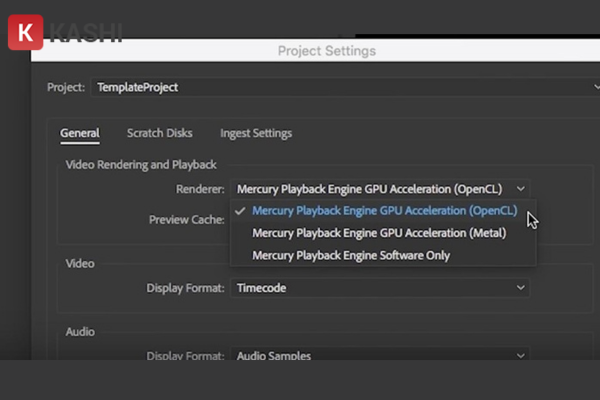Click the Preview Cache label
The image size is (600, 400).
[x=186, y=220]
